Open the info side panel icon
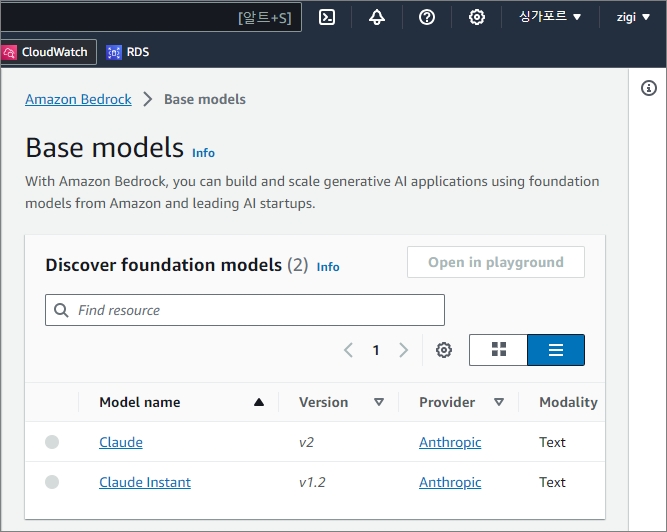Screen dimensions: 667x532 (x=648, y=88)
